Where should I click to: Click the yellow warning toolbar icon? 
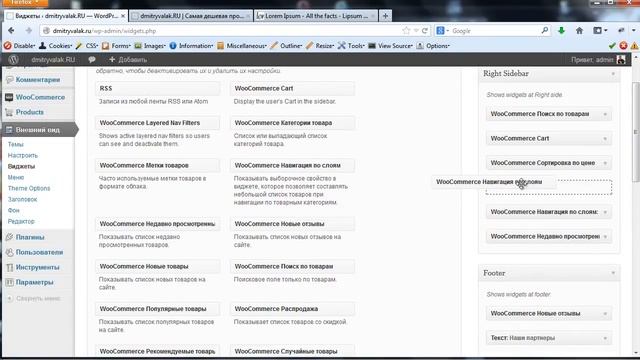(634, 46)
